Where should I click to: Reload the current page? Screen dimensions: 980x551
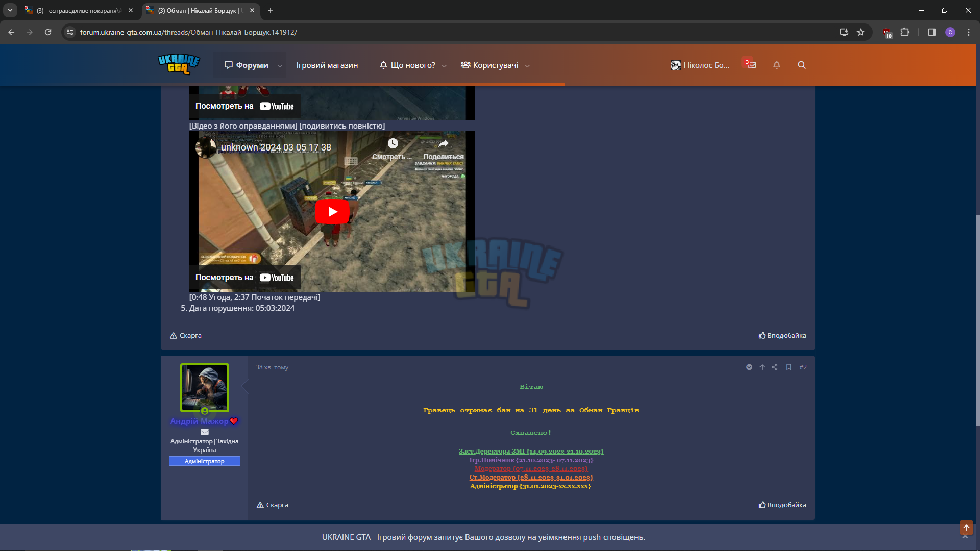coord(48,32)
